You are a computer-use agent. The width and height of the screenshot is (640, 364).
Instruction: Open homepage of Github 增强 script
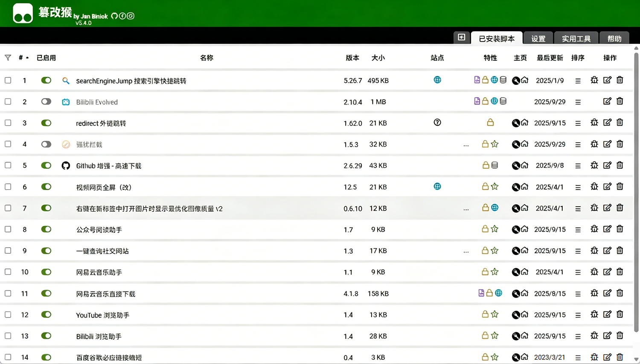(x=525, y=165)
